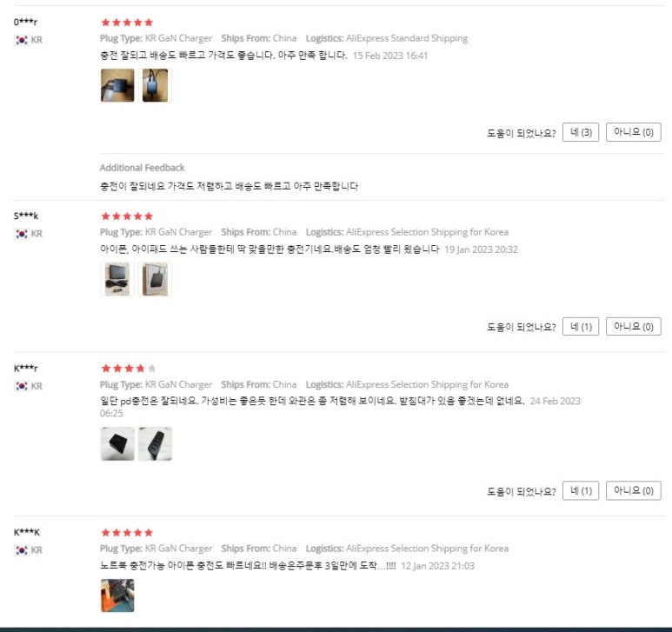Click reviewer name K***K
This screenshot has height=632, width=672.
tap(27, 532)
